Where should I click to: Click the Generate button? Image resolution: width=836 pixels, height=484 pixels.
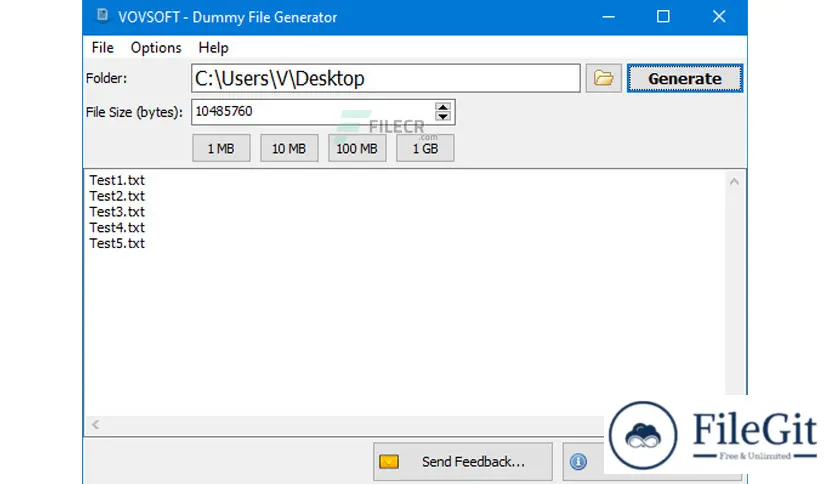[x=685, y=78]
